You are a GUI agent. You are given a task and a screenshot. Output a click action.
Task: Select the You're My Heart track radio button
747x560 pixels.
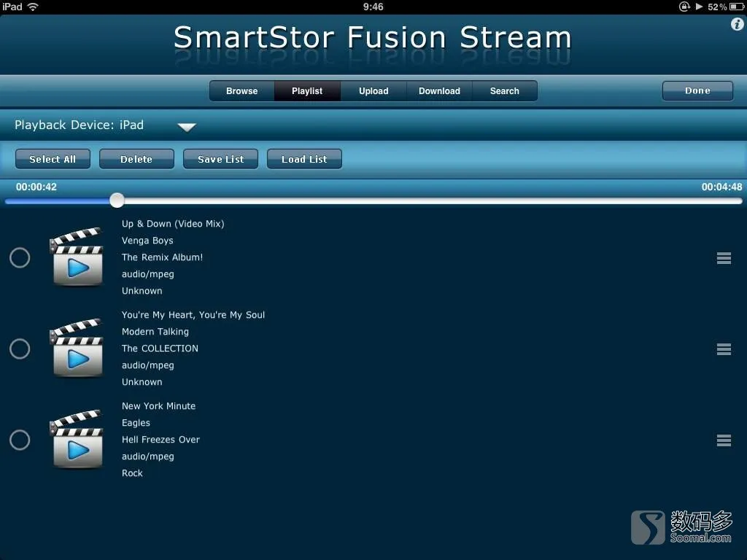tap(20, 349)
